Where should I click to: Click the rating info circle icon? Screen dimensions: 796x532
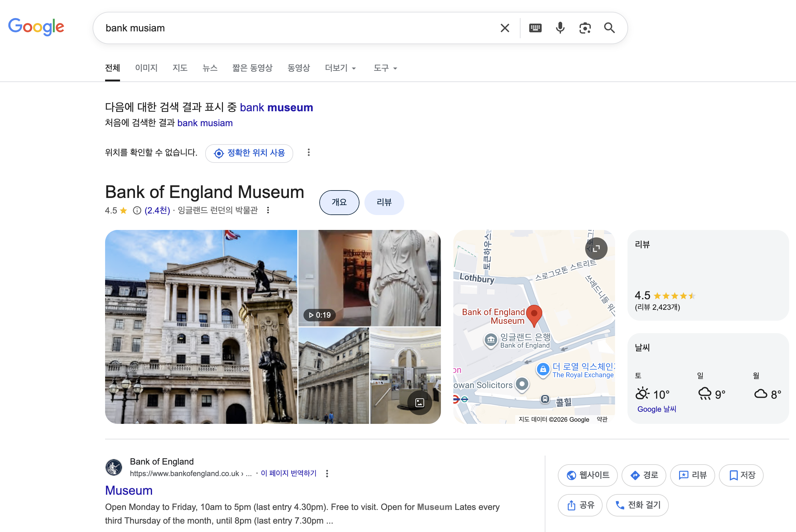point(137,211)
